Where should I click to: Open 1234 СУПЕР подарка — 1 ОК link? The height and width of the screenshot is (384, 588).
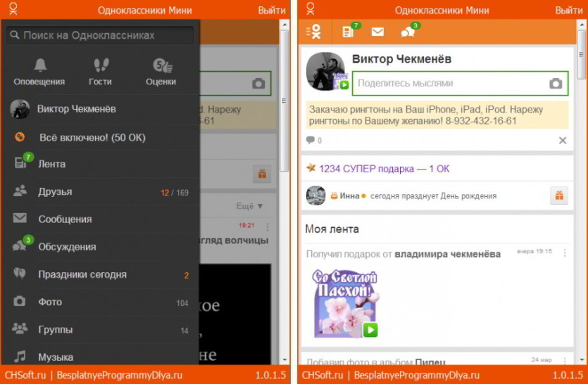(x=384, y=169)
